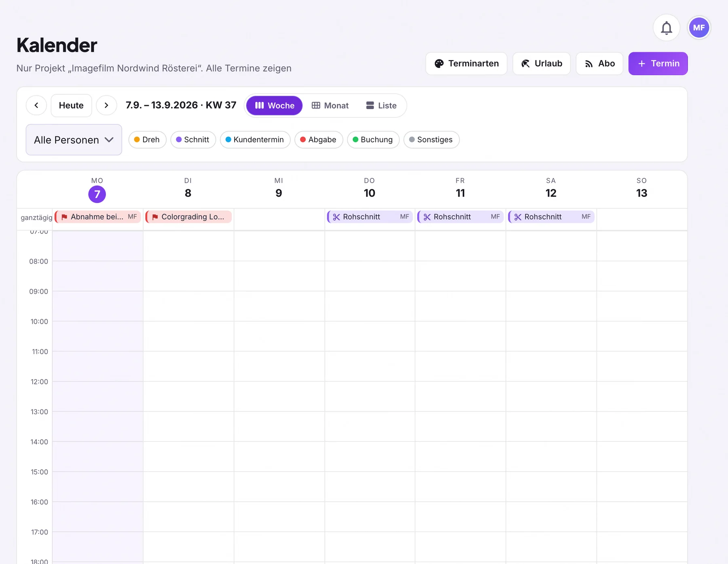Click flag icon on Abnahme event
The width and height of the screenshot is (728, 564).
point(64,217)
